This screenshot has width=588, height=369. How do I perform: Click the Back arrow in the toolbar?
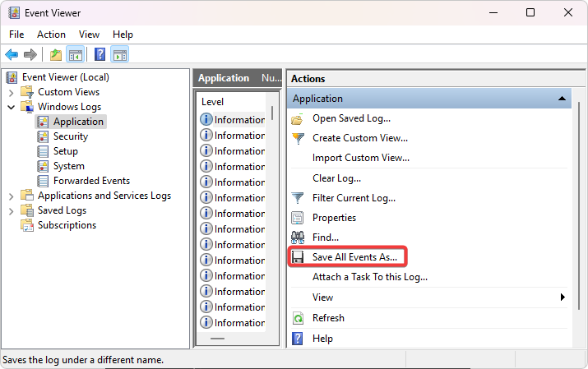[x=12, y=55]
